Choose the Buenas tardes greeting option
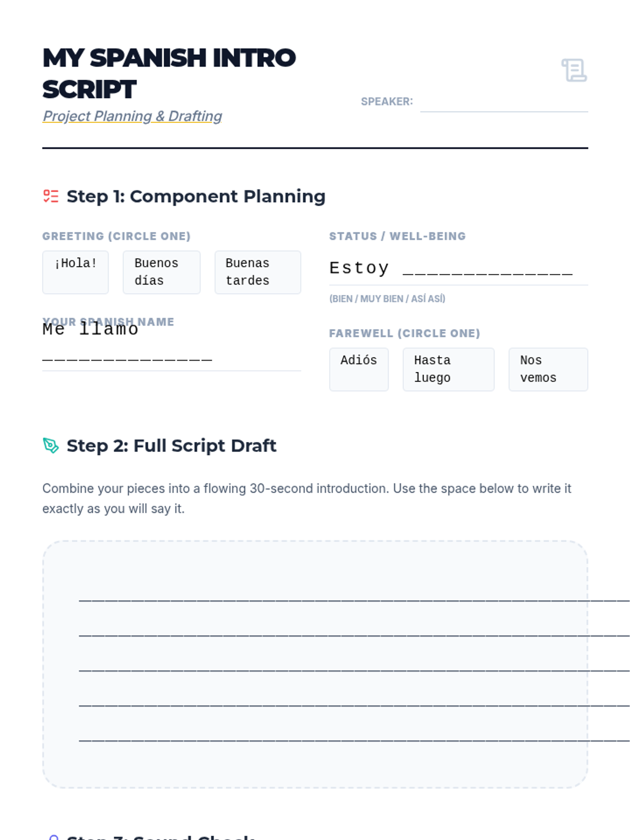 (257, 272)
